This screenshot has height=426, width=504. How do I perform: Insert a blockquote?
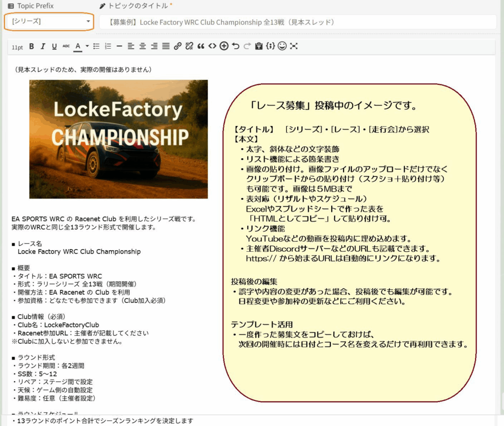201,46
